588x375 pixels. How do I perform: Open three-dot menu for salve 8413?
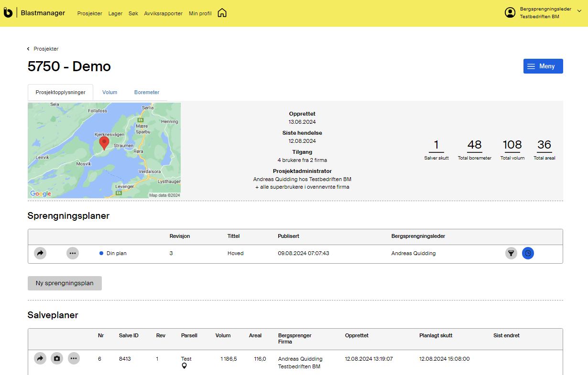click(74, 358)
